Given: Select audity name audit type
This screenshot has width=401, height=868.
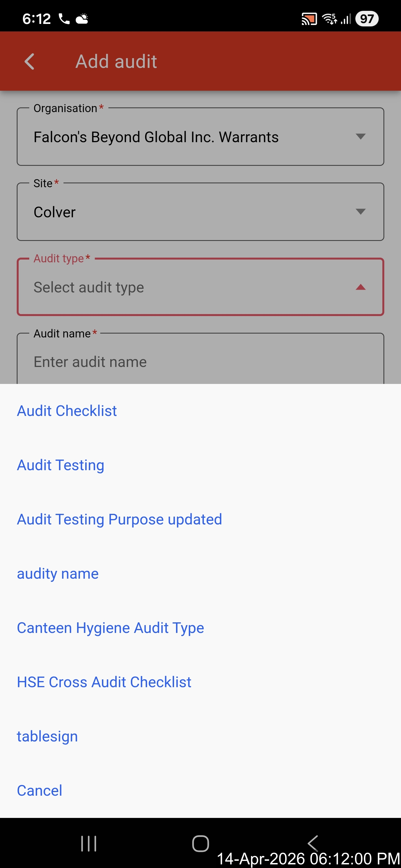Looking at the screenshot, I should [58, 573].
